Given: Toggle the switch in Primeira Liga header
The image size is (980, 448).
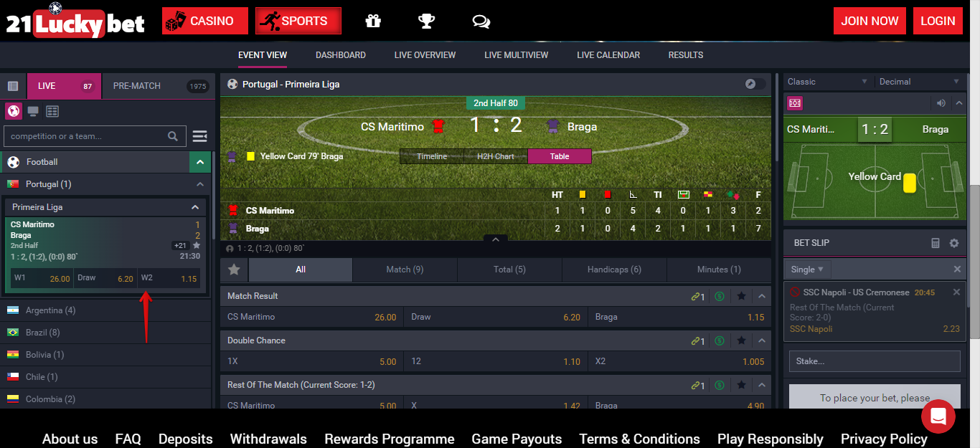Looking at the screenshot, I should 755,84.
